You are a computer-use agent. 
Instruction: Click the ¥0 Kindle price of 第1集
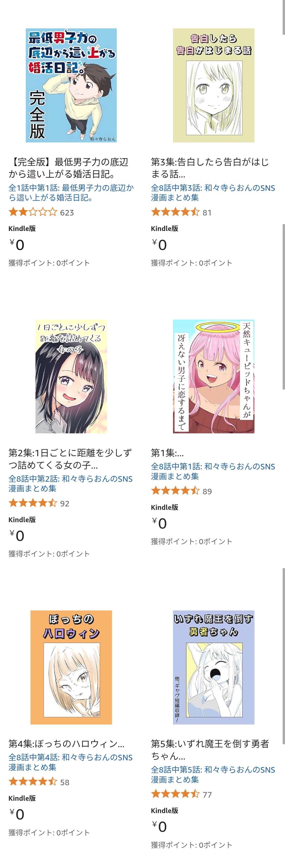point(159,523)
